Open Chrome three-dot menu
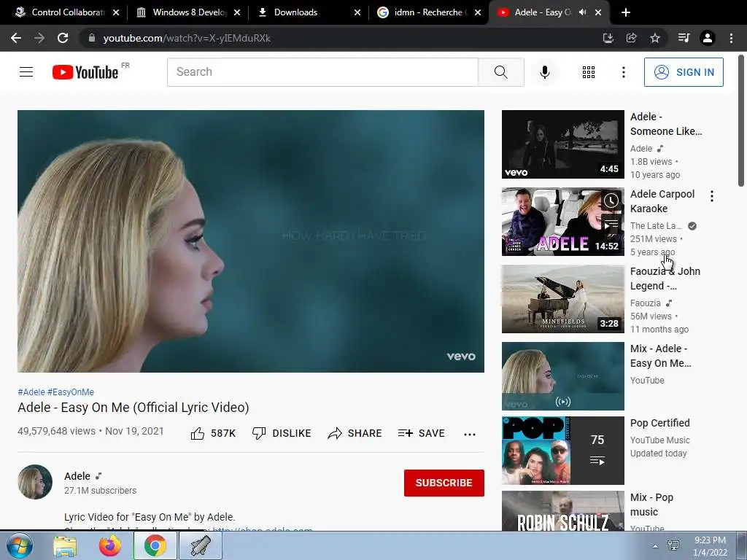Screen dimensions: 747x560 click(731, 38)
